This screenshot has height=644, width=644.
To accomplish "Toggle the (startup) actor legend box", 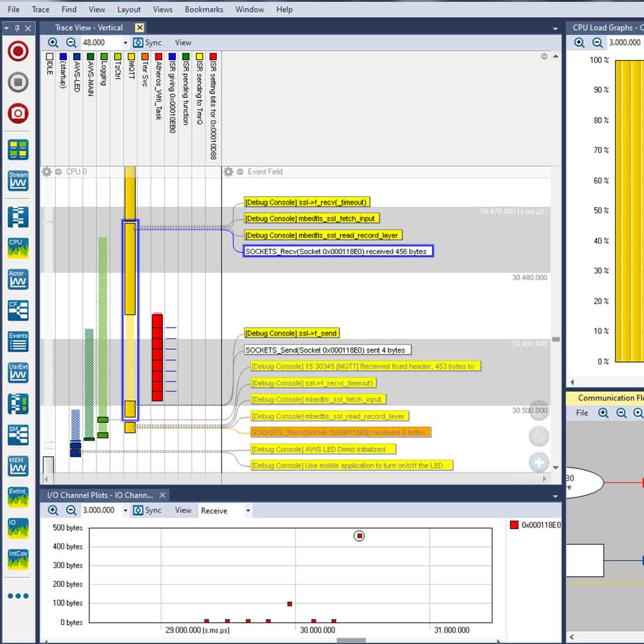I will (x=63, y=56).
